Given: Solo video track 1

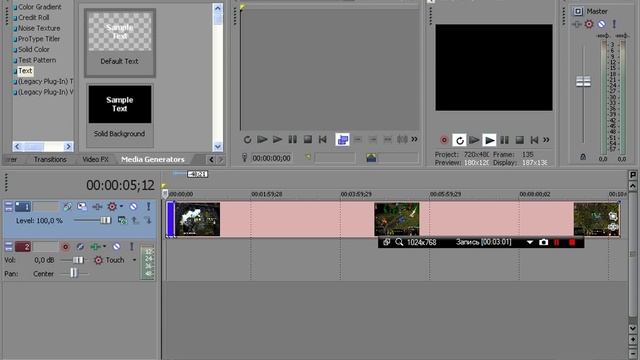Looking at the screenshot, I should click(148, 207).
